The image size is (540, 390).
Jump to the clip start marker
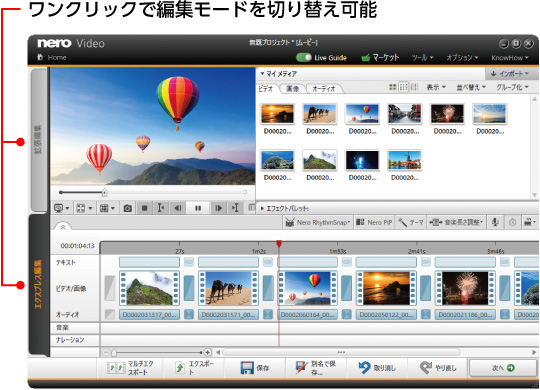(161, 208)
